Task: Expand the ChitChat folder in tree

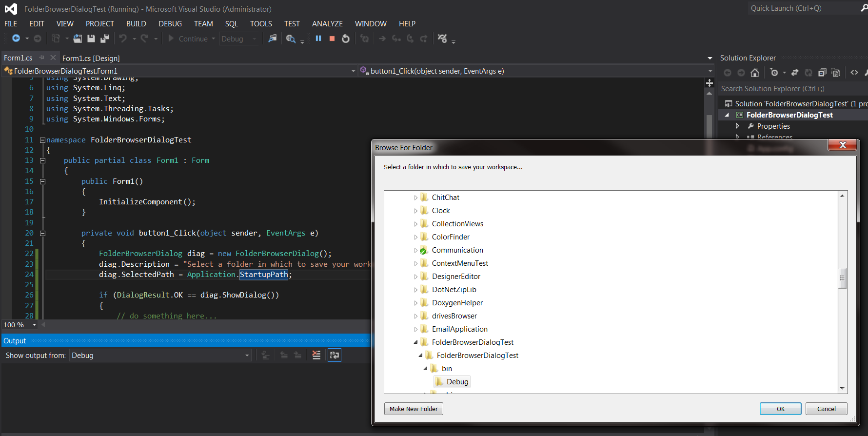Action: (416, 198)
